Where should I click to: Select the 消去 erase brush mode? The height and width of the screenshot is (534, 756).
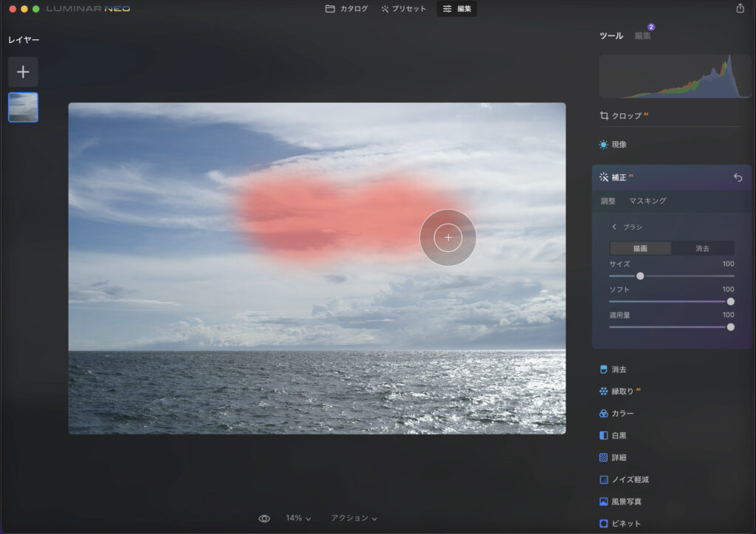pyautogui.click(x=703, y=248)
